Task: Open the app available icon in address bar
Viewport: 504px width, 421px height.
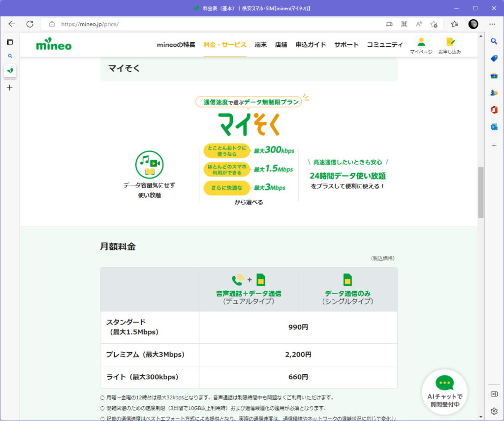Action: tap(389, 24)
